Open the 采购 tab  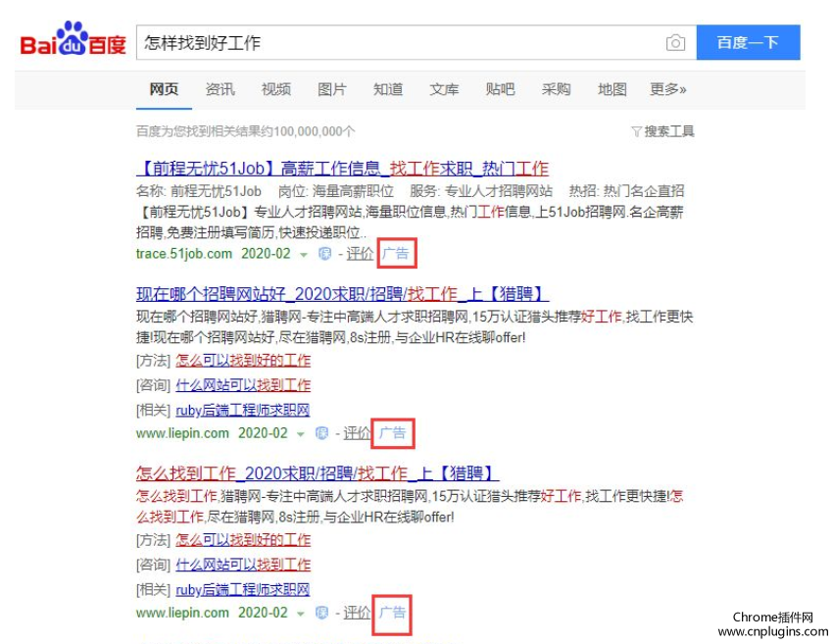click(x=557, y=89)
